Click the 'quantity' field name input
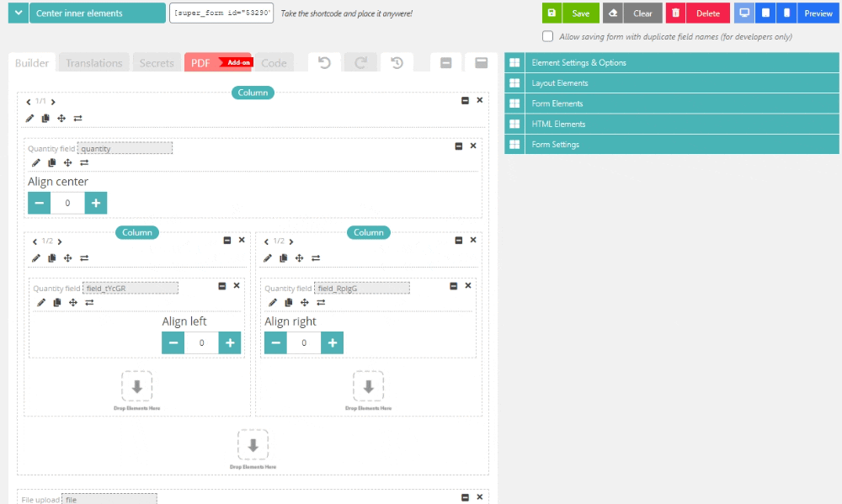 tap(125, 148)
